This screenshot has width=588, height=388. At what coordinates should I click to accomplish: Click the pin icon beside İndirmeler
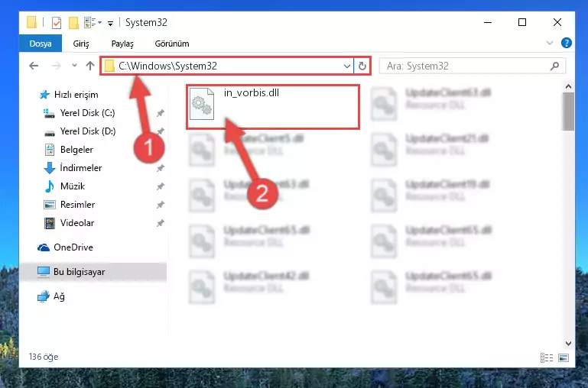click(x=160, y=168)
